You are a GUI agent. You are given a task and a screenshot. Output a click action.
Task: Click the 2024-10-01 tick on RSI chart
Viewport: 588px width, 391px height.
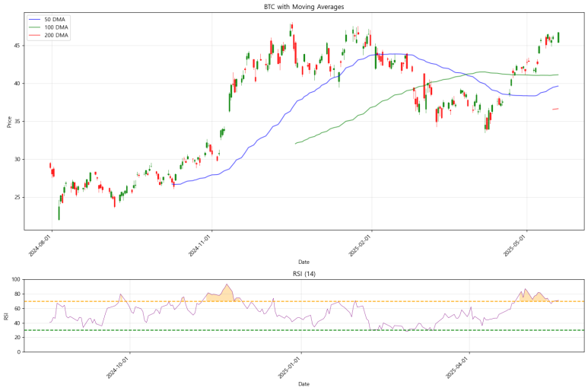[x=118, y=367]
